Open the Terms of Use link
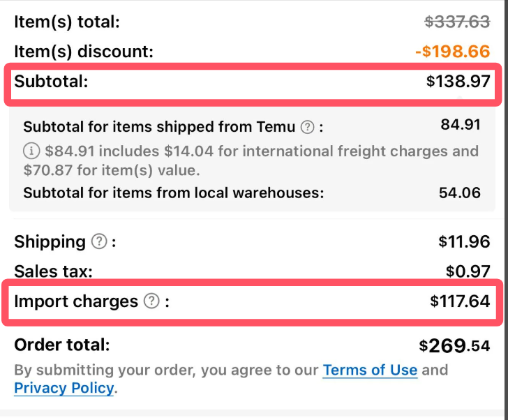The image size is (508, 420). [370, 370]
